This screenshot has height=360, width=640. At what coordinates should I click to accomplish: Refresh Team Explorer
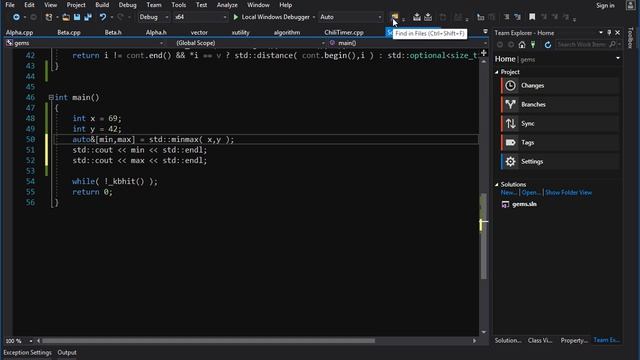(x=548, y=44)
